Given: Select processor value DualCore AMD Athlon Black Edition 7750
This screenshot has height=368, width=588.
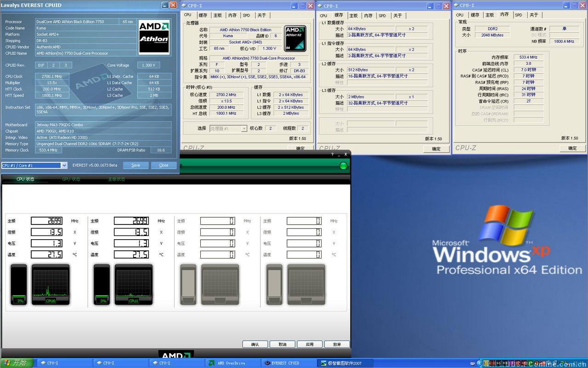Looking at the screenshot, I should (77, 22).
